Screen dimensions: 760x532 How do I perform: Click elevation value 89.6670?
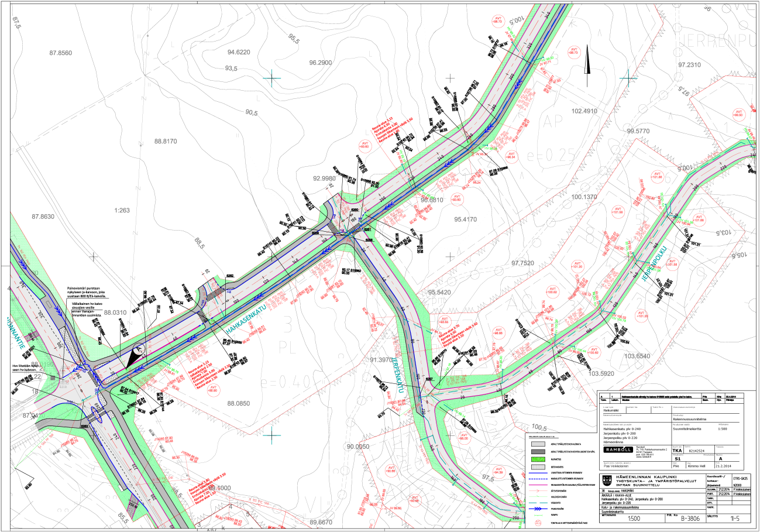pos(321,523)
